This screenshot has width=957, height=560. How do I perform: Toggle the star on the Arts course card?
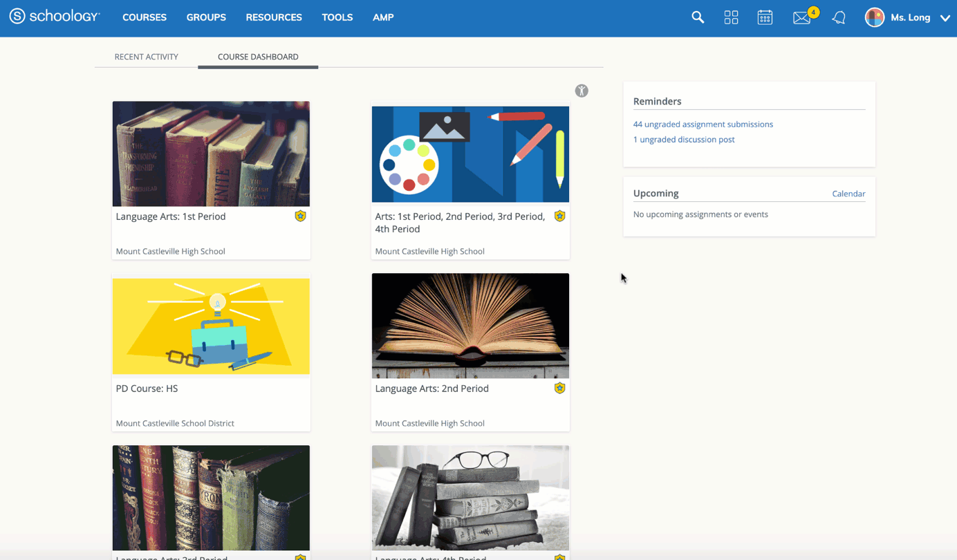(x=559, y=216)
